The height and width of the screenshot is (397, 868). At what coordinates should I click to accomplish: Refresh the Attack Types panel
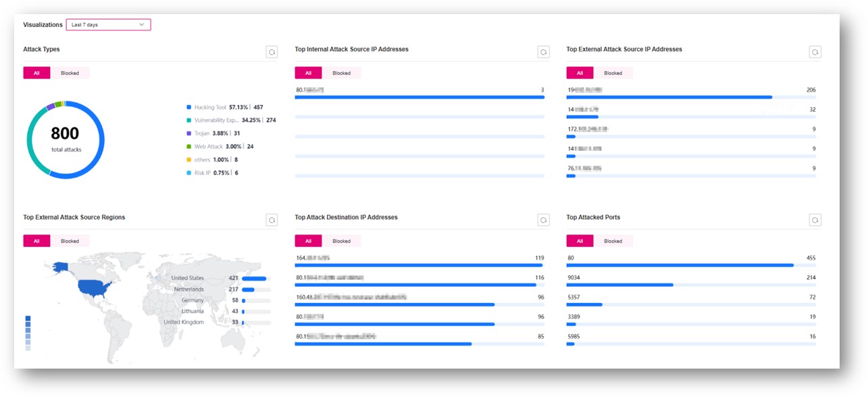point(272,52)
